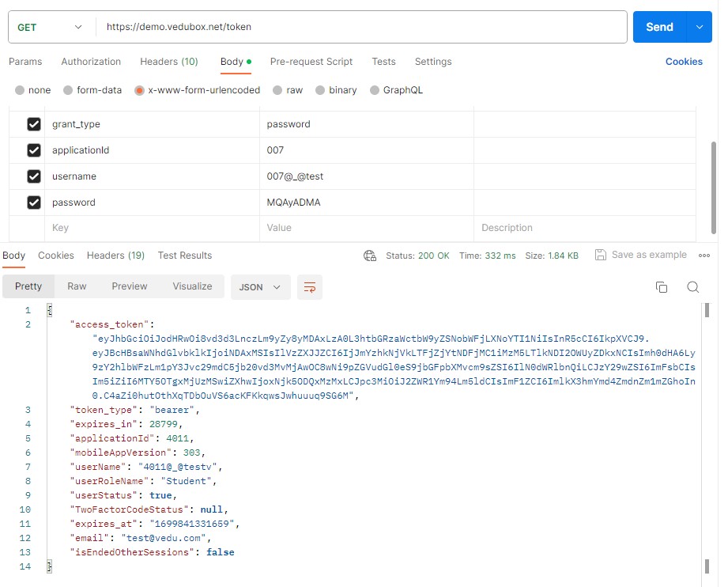Copy the response body using copy icon
The height and width of the screenshot is (587, 728).
[x=662, y=287]
